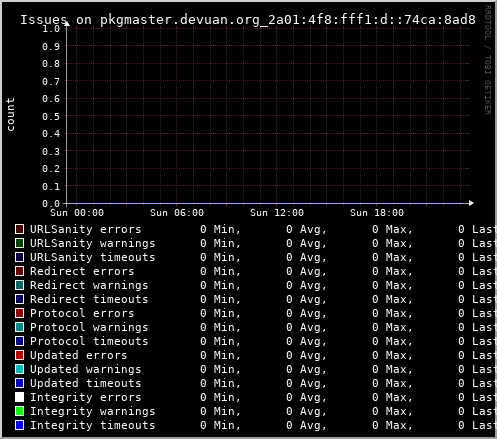
Task: Click the Updated errors legend label
Action: coord(79,355)
